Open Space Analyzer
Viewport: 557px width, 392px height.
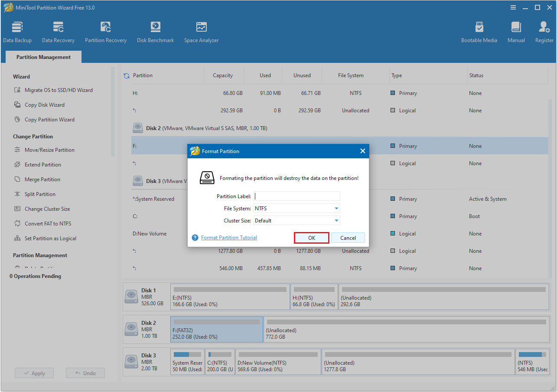tap(201, 30)
